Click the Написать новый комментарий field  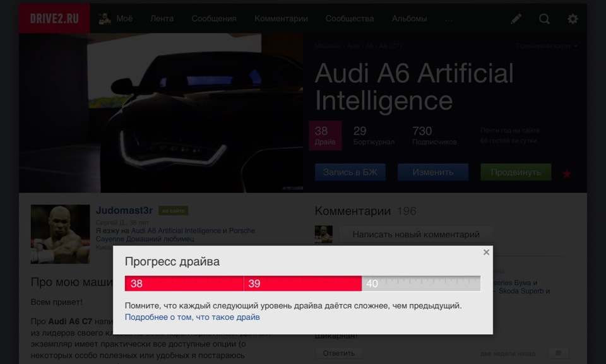coord(416,234)
